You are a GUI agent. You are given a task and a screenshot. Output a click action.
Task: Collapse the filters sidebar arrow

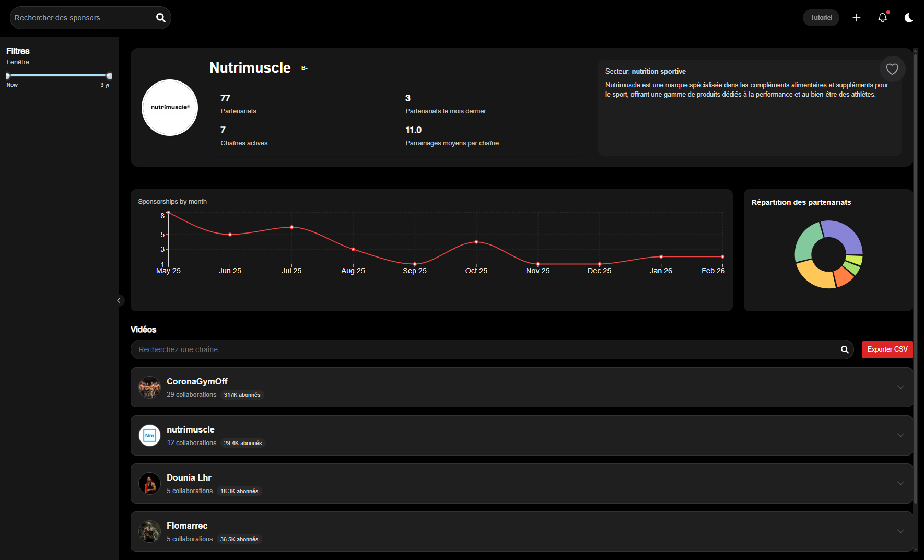click(x=119, y=300)
